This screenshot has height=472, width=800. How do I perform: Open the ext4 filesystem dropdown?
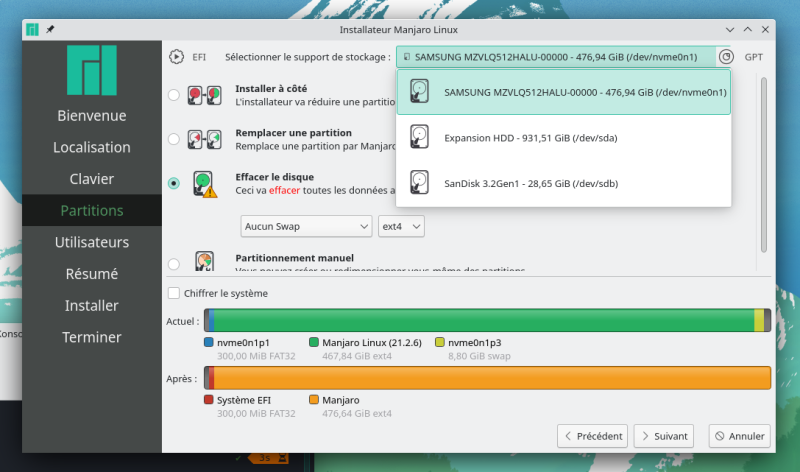401,226
